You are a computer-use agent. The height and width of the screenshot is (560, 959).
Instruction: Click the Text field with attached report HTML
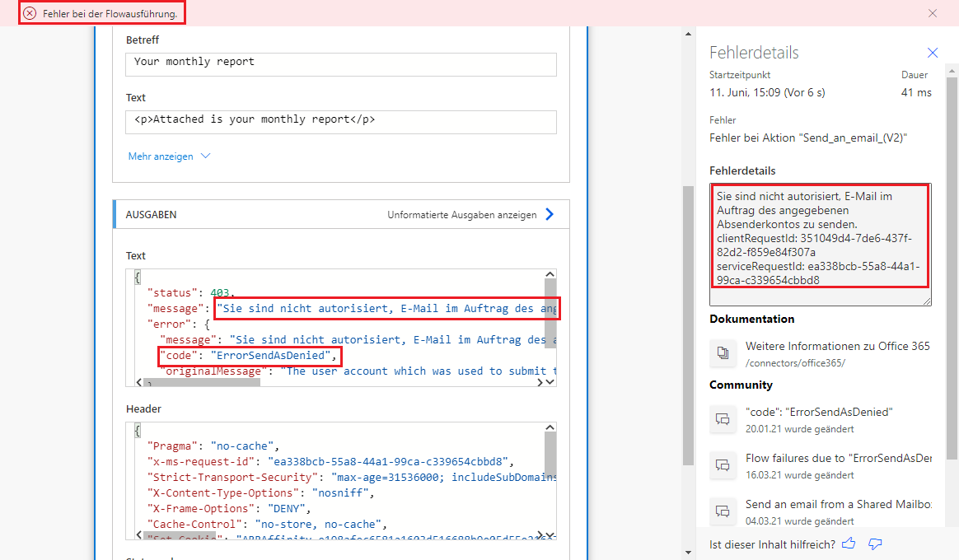(340, 122)
